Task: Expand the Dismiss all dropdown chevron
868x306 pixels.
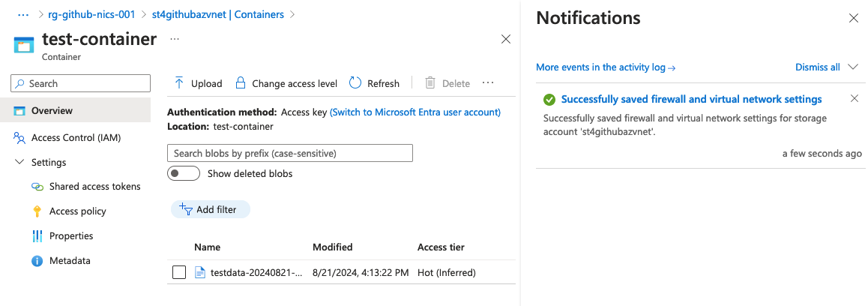Action: (852, 67)
